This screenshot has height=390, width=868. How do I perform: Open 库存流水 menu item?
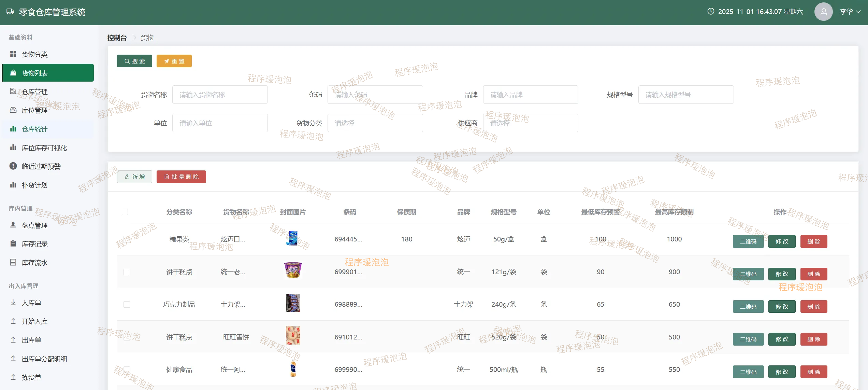pyautogui.click(x=34, y=263)
